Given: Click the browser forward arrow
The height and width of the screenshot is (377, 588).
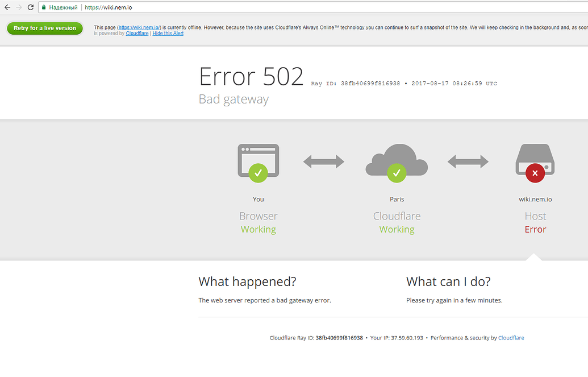Looking at the screenshot, I should tap(19, 7).
